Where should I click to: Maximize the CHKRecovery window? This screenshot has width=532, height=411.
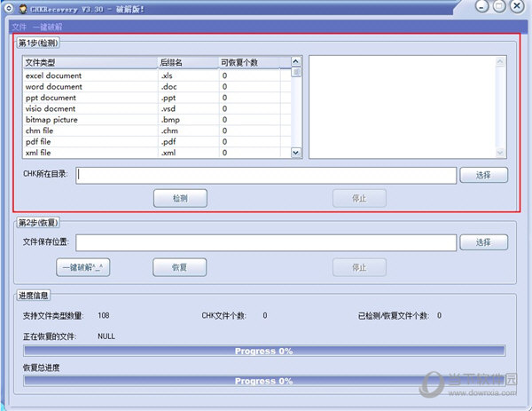point(499,6)
